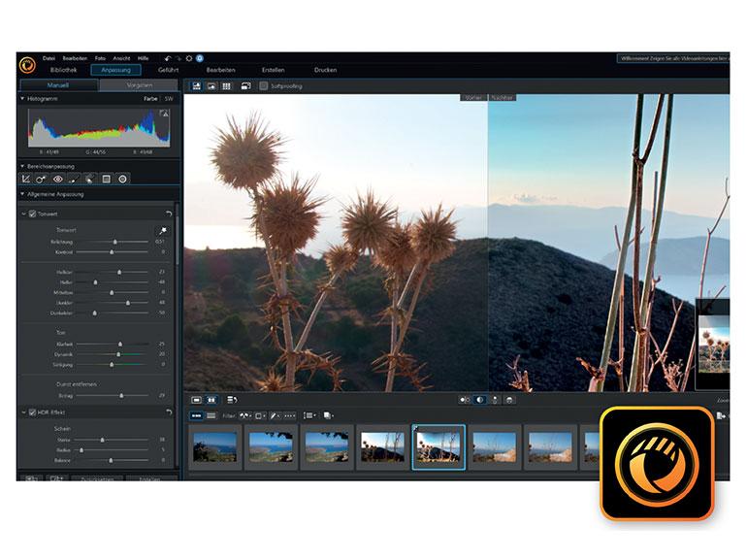Open the Foto menu
This screenshot has height=560, width=747.
pyautogui.click(x=100, y=58)
